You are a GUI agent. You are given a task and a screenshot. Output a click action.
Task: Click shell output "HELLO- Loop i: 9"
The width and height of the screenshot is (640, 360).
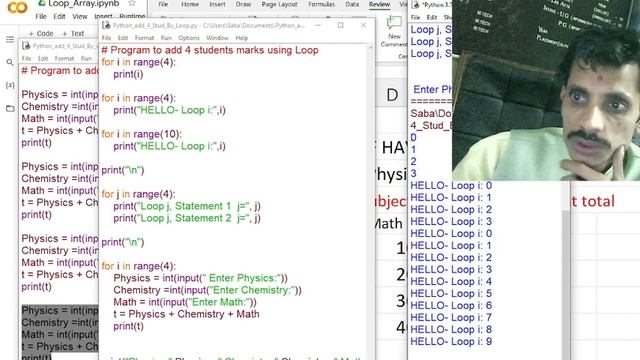[x=451, y=342]
